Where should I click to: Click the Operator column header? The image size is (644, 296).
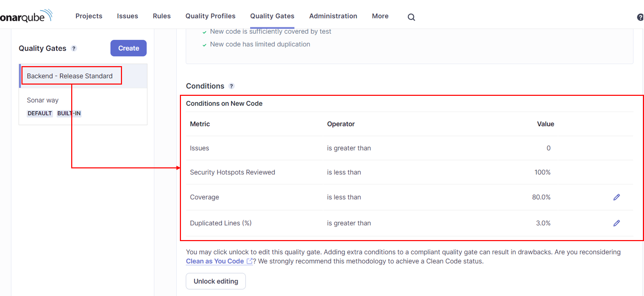[x=341, y=124]
